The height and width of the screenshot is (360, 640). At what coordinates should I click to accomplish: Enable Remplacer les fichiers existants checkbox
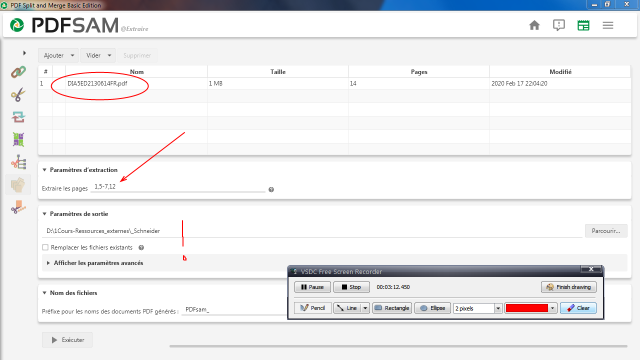[45, 247]
